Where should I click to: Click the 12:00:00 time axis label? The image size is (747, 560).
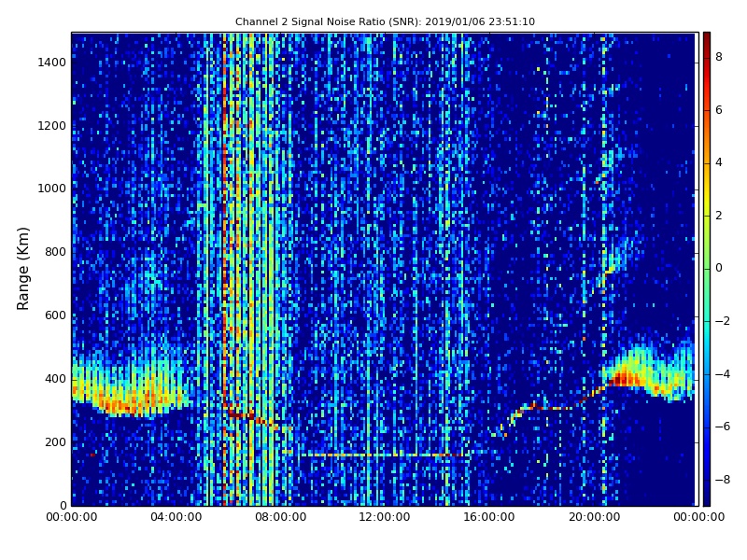click(x=385, y=517)
